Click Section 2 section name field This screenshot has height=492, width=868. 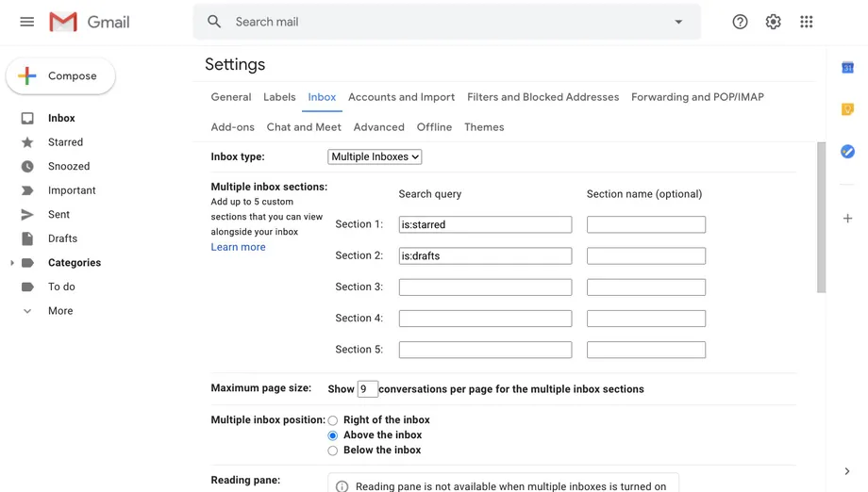(x=646, y=256)
